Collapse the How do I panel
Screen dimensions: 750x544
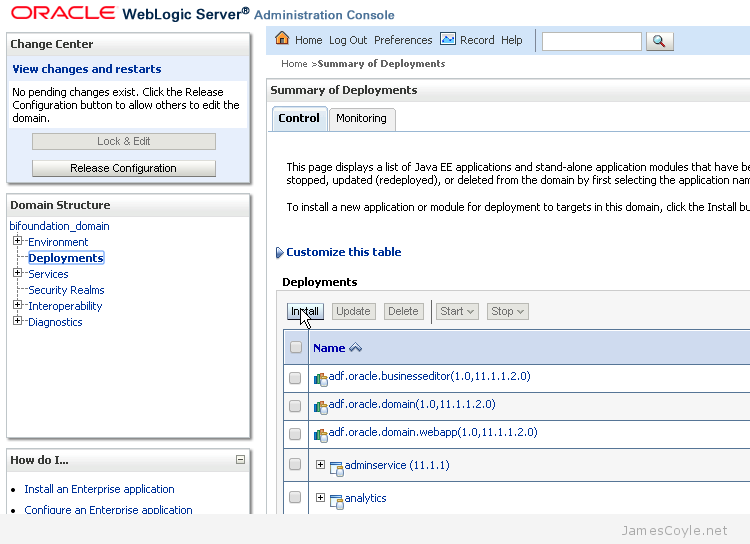[x=241, y=460]
